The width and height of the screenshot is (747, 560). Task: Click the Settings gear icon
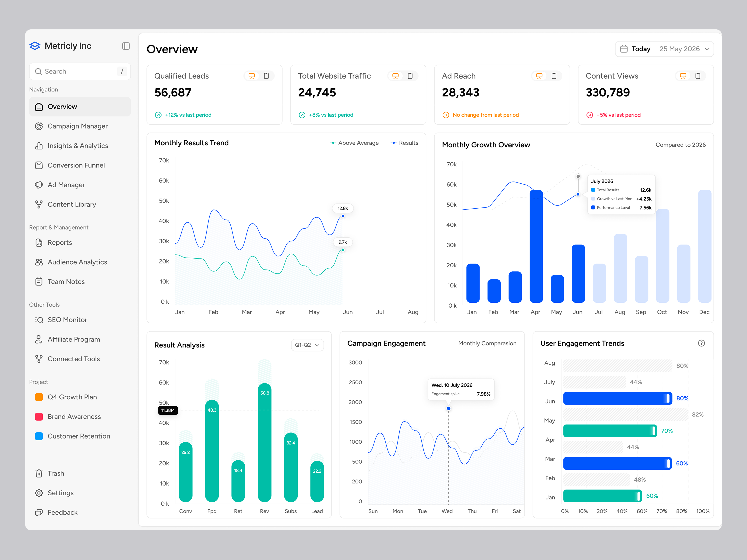tap(39, 493)
